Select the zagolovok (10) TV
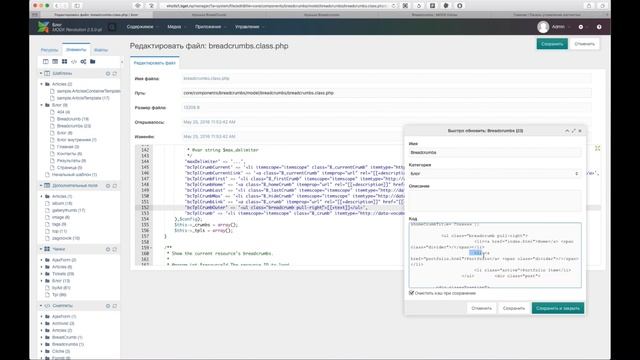The image size is (640, 360). click(x=66, y=238)
